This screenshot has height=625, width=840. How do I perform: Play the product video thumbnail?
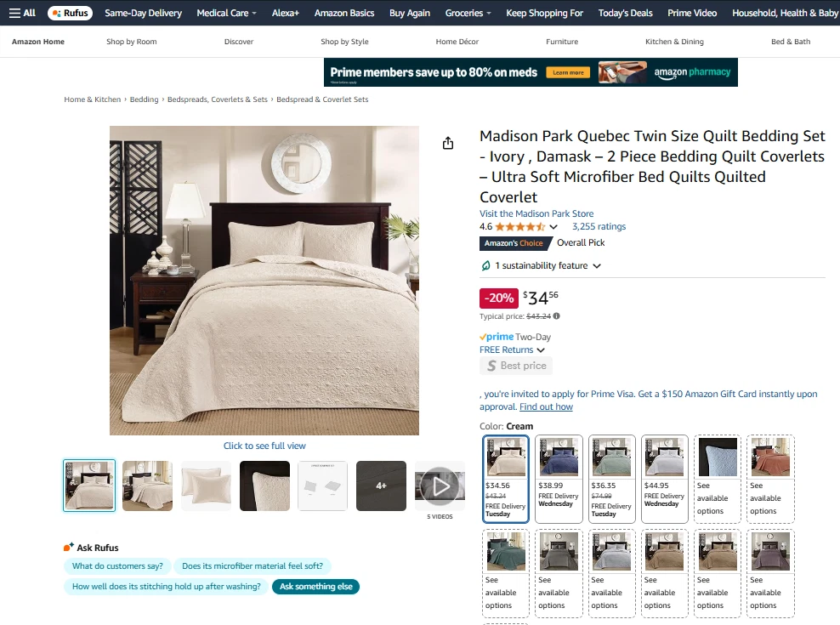tap(440, 486)
